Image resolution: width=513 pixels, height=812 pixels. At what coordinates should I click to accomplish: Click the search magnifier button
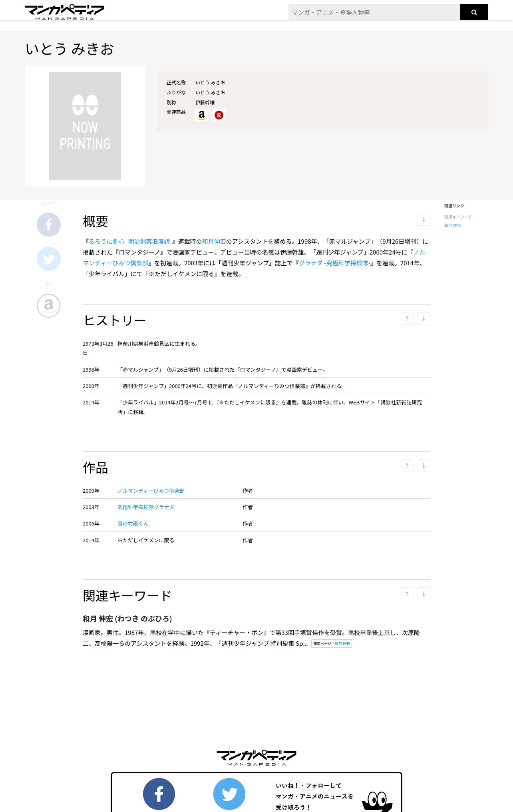pyautogui.click(x=474, y=12)
